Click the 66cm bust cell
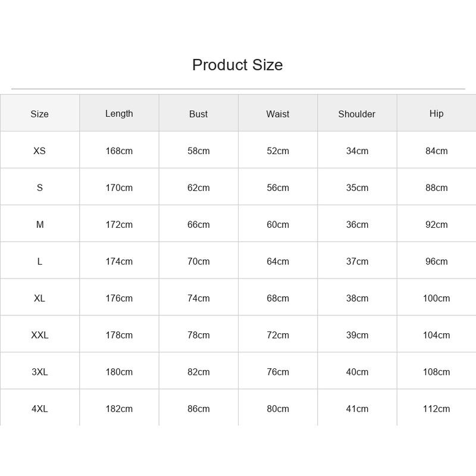 click(x=198, y=225)
